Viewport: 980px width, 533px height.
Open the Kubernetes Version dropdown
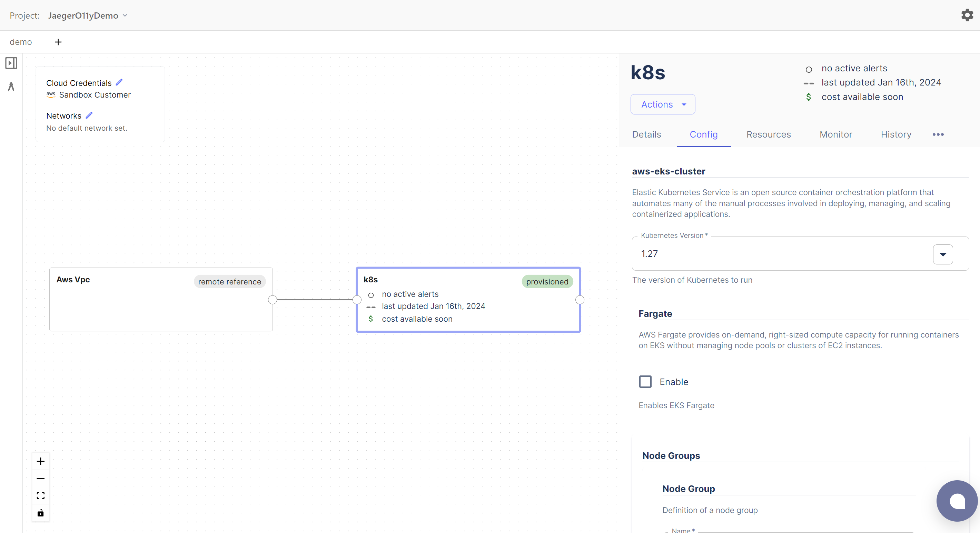942,254
